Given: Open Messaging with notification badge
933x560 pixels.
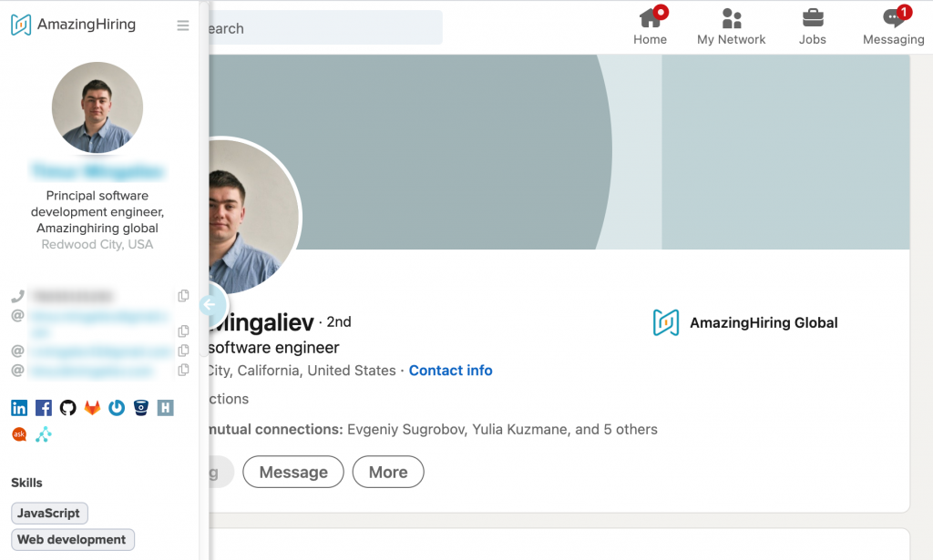Looking at the screenshot, I should point(894,26).
